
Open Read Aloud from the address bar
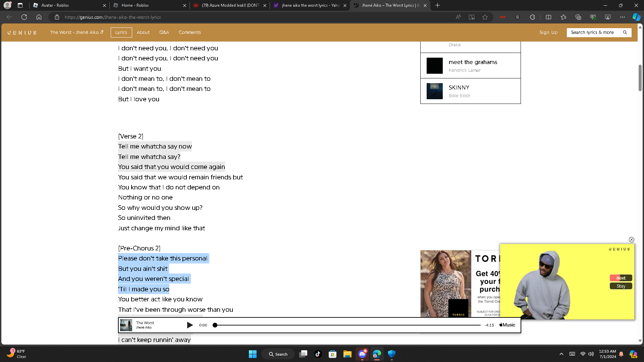458,17
